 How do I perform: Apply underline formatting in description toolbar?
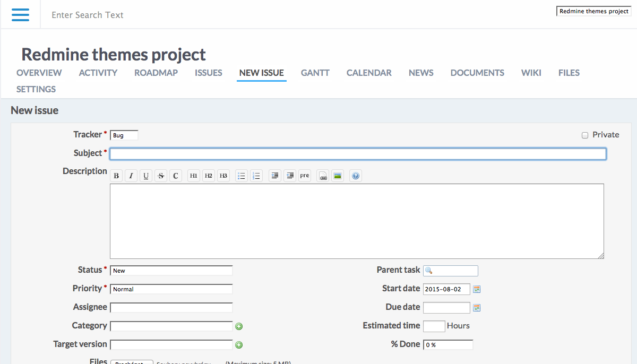tap(146, 176)
